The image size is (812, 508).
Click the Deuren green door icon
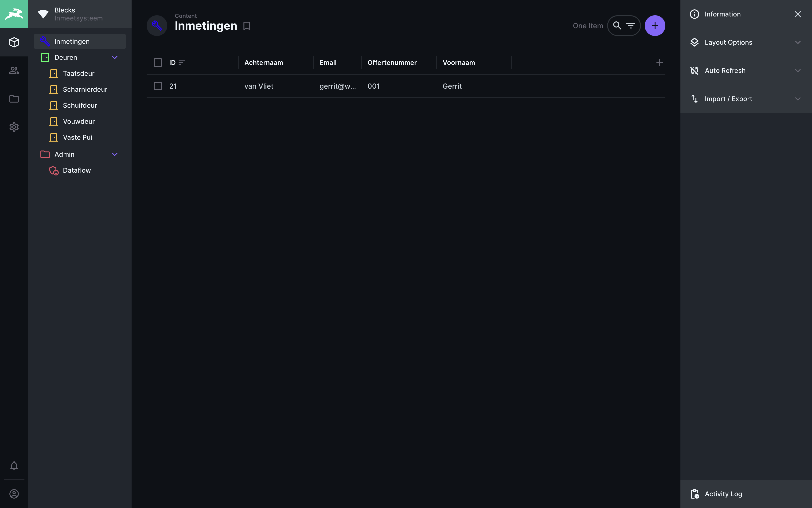(x=45, y=57)
